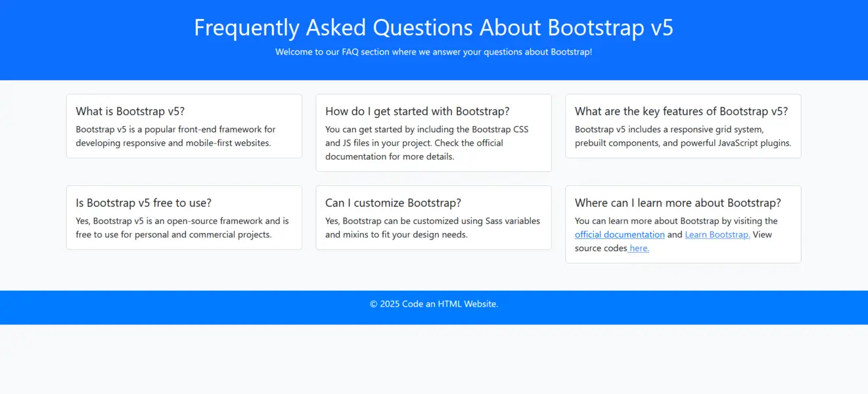Screen dimensions: 868x394
Task: Open the official documentation link
Action: pyautogui.click(x=620, y=234)
